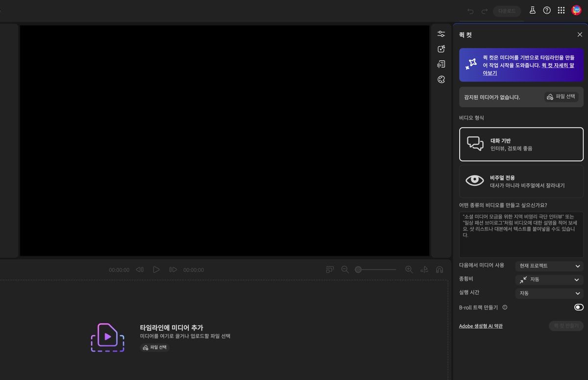Select the 비주얼 전용 video format option
Screen dimensions: 588x380
pos(521,181)
